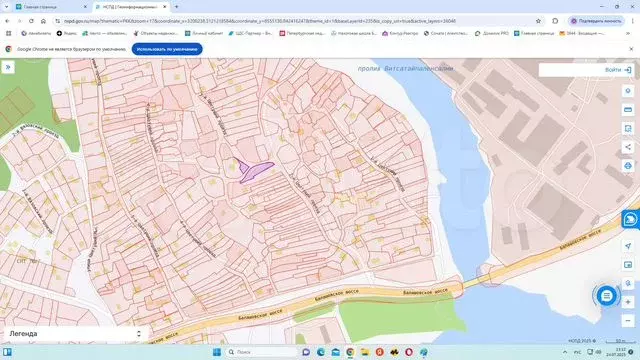Screen dimensions: 640x360
Task: Click the 'Использовать по умолчанию' button
Action: pos(167,49)
